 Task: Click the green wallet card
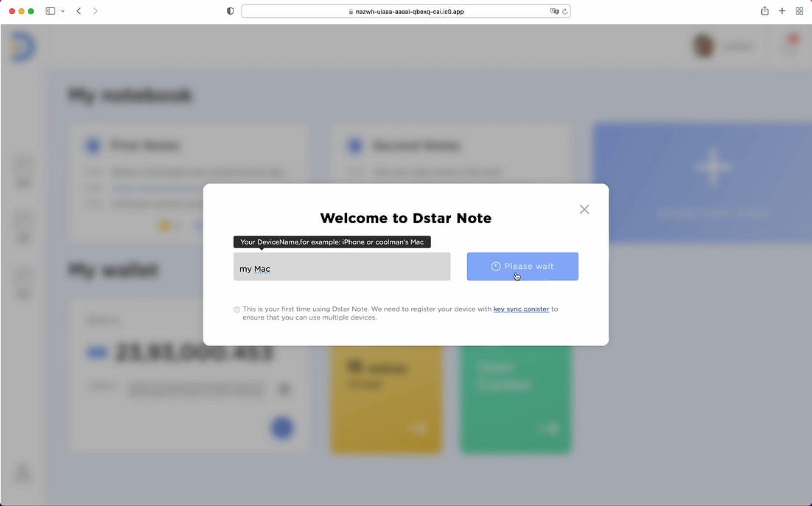click(516, 399)
